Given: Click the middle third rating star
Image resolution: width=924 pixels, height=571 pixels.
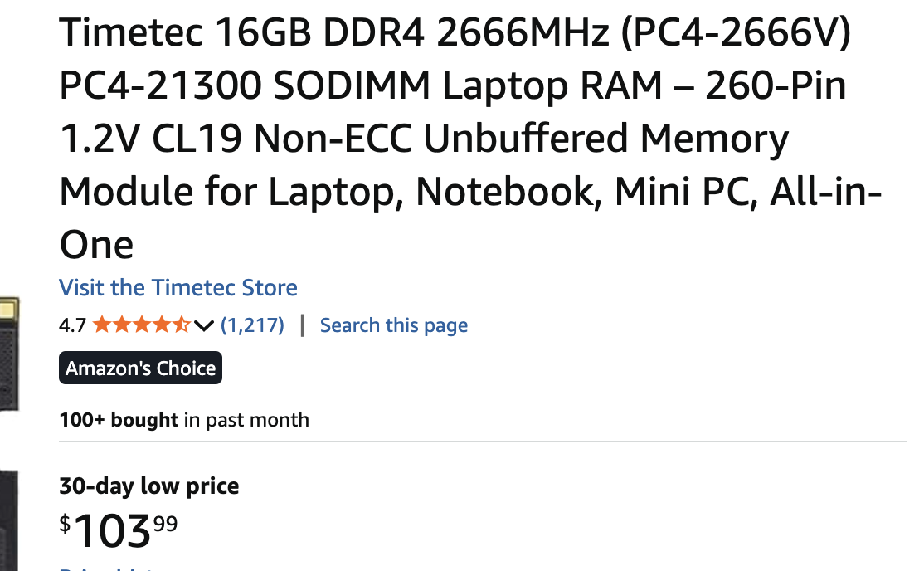Looking at the screenshot, I should pos(142,325).
